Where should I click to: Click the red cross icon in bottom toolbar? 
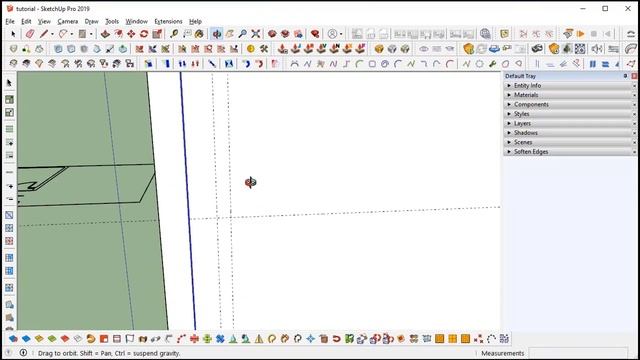194,339
